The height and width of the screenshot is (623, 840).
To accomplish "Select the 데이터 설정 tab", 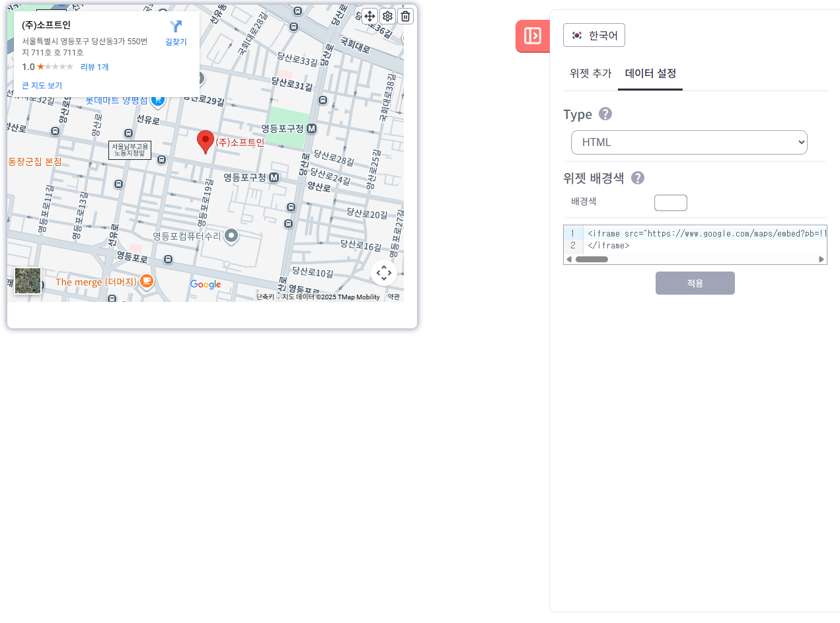I will 650,74.
